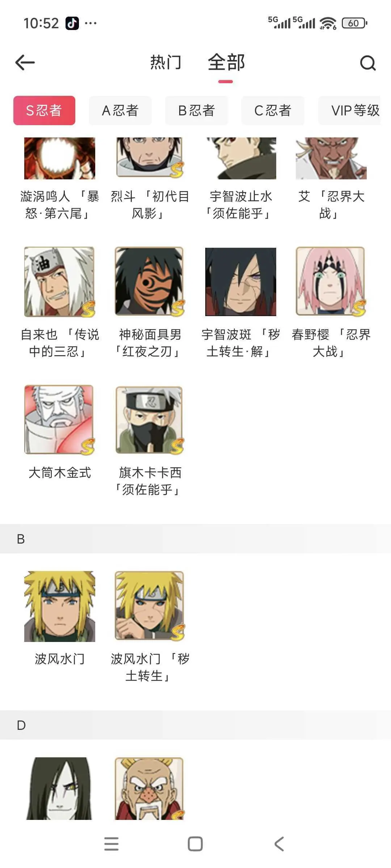The width and height of the screenshot is (391, 868).
Task: Filter by B忍者 category
Action: point(197,110)
